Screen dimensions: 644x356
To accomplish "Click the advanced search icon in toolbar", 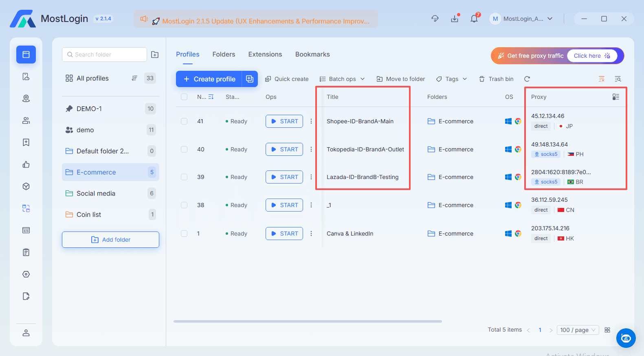I will pyautogui.click(x=618, y=79).
